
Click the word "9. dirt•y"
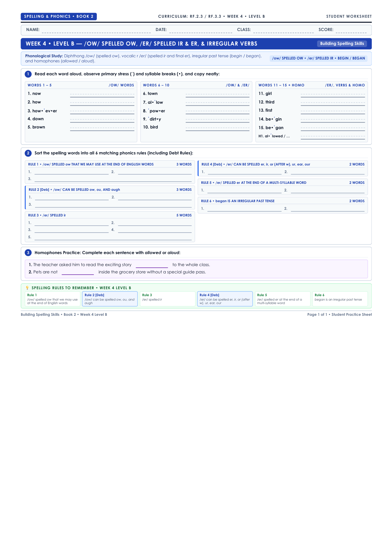click(152, 119)
